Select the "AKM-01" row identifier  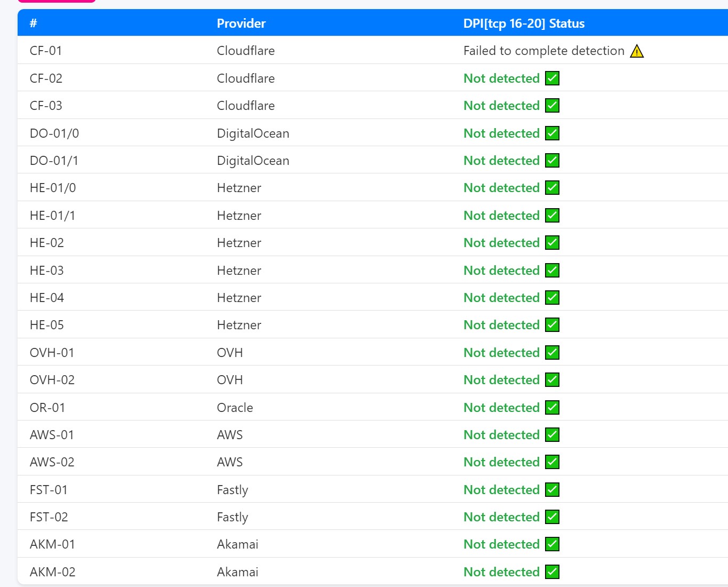pos(52,544)
